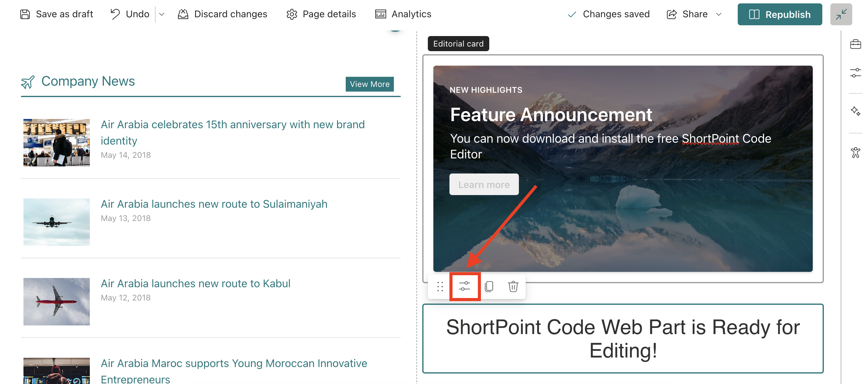Open Air Arabia Sulaimaniyah news link
Viewport: 868px width, 384px height.
[x=214, y=204]
